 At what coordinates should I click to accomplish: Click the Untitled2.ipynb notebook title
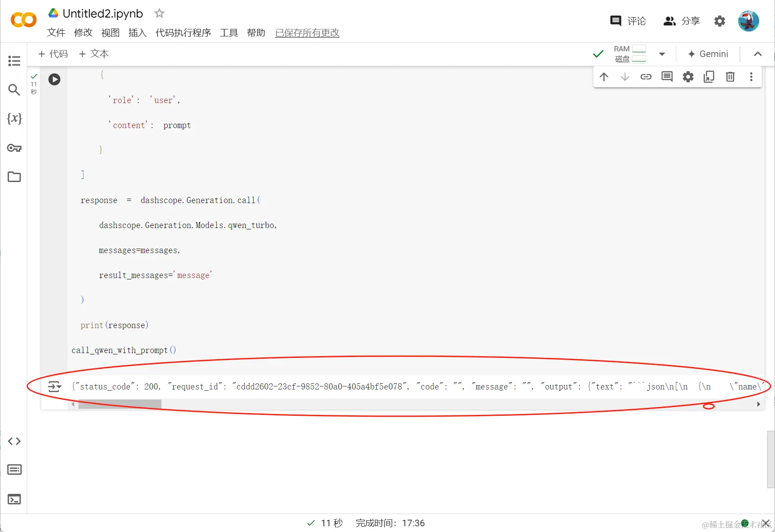(x=103, y=14)
